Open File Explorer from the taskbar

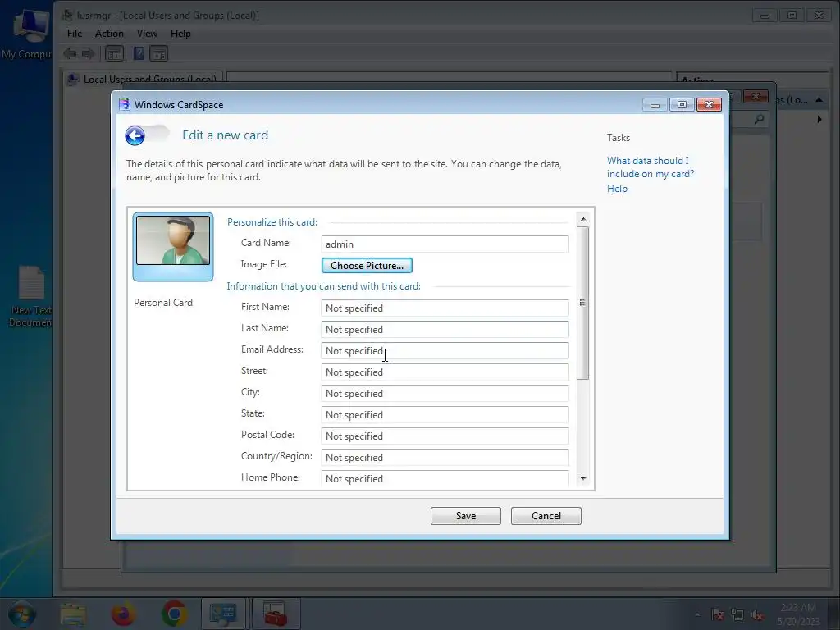click(x=73, y=614)
